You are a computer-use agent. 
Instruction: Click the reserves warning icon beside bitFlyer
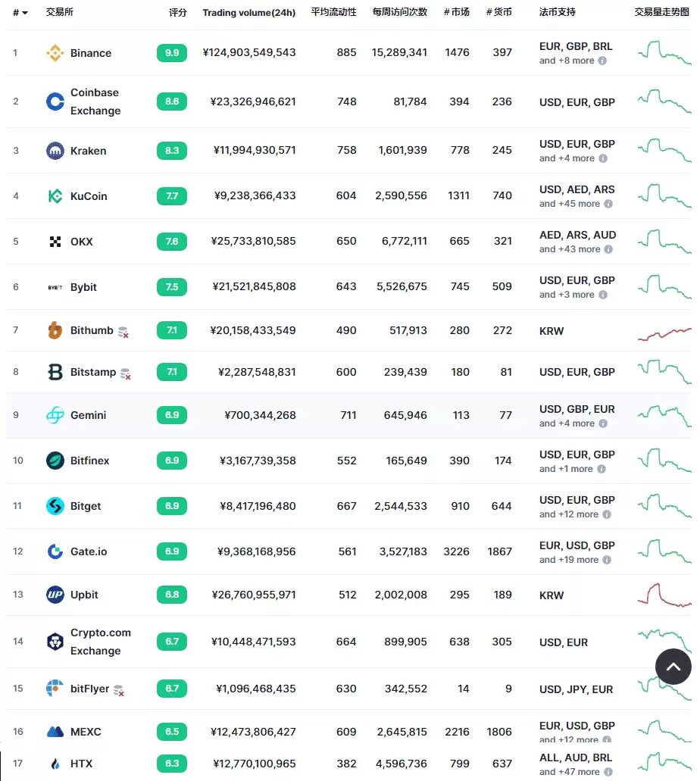(x=119, y=690)
